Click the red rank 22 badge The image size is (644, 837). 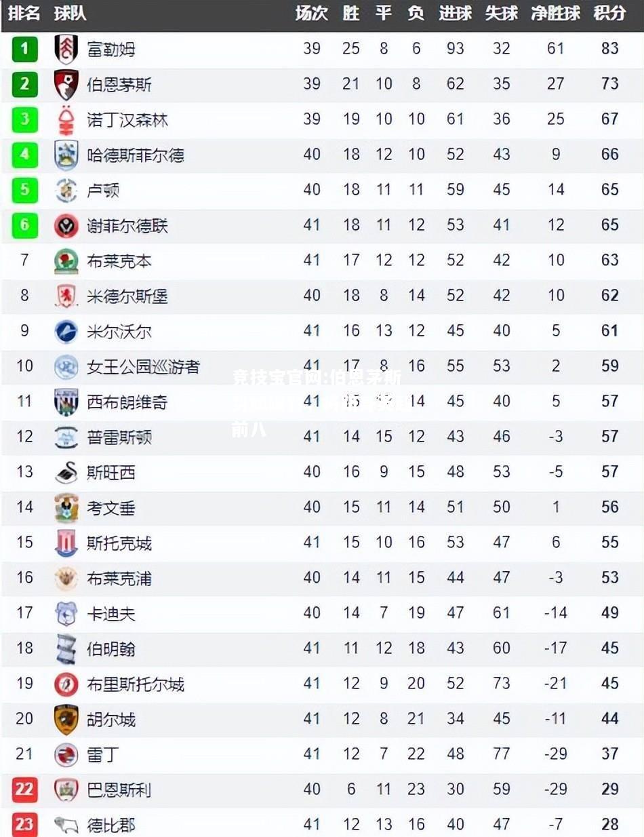click(24, 789)
